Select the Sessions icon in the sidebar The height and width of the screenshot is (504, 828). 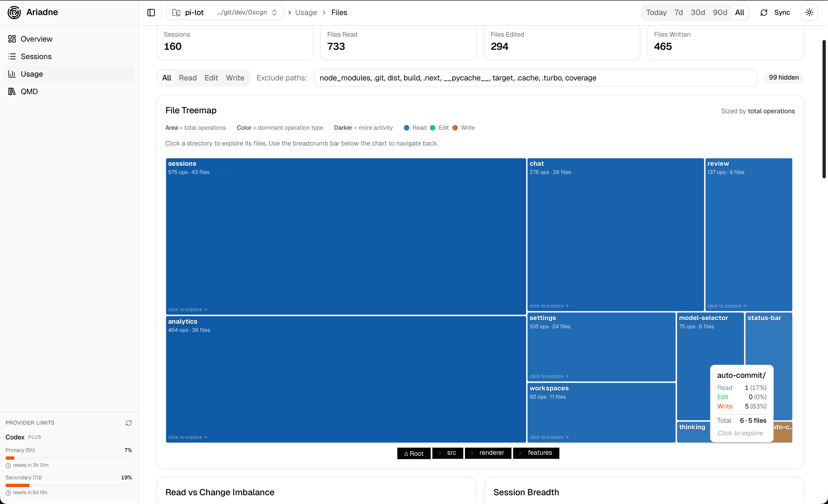coord(12,56)
